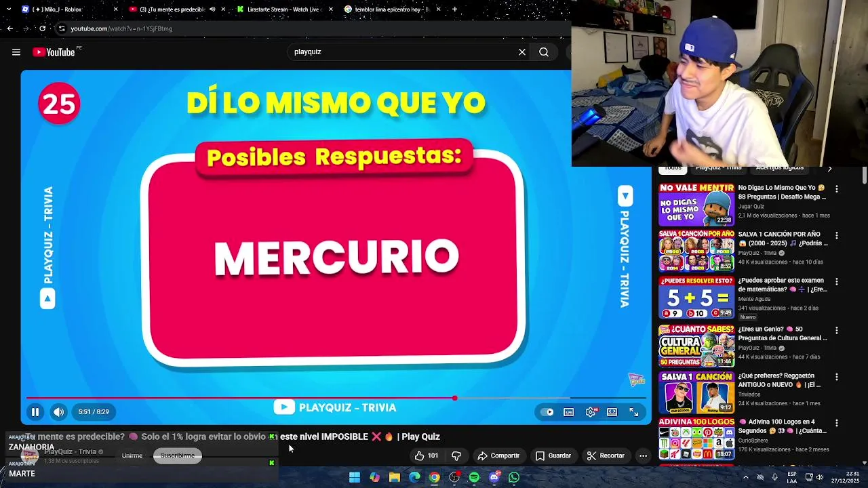The height and width of the screenshot is (488, 868).
Task: Open '¿Qué prefieres? Reggaetón' video title
Action: (x=781, y=380)
